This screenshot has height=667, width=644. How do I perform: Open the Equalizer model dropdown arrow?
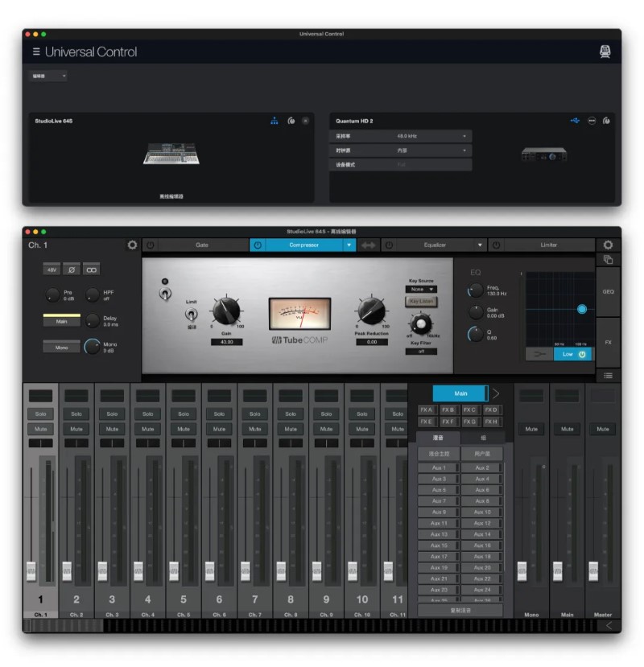point(480,245)
